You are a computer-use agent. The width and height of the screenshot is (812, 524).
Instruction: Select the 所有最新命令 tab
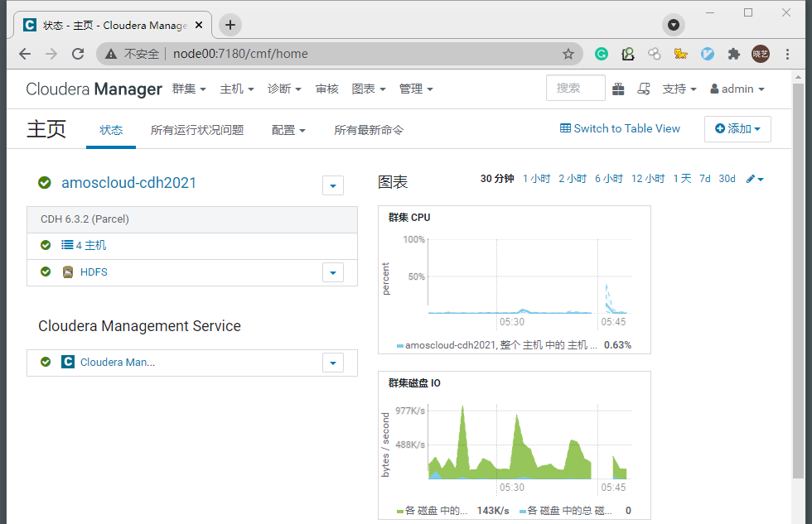coord(369,130)
